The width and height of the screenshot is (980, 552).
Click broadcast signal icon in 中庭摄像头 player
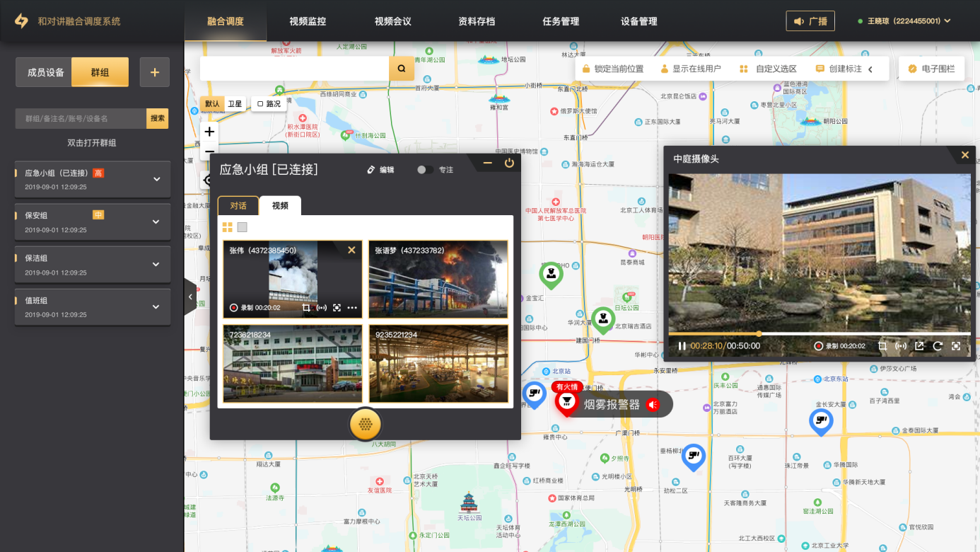coord(901,346)
